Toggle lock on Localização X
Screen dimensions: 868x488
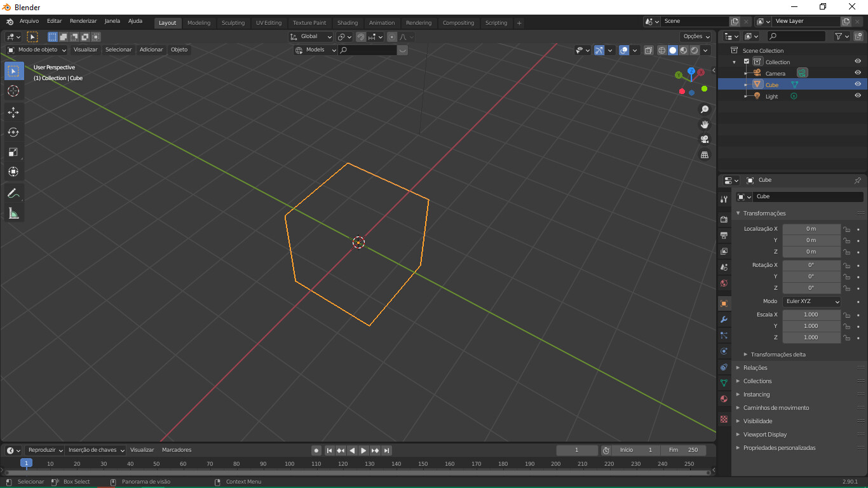pos(846,229)
